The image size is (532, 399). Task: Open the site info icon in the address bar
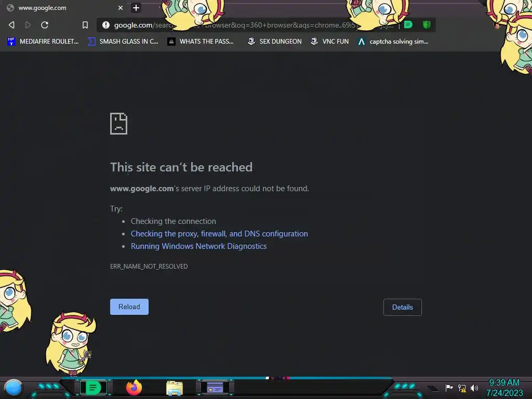[106, 25]
